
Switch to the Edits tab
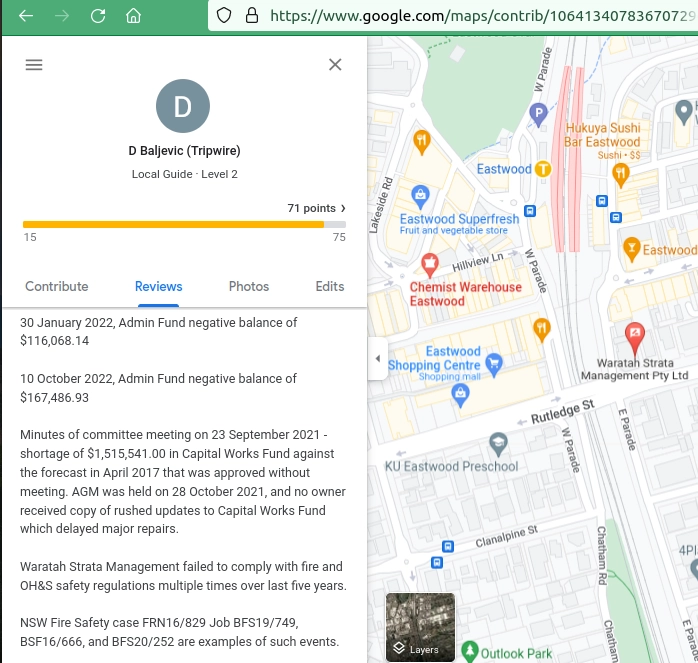pos(330,286)
